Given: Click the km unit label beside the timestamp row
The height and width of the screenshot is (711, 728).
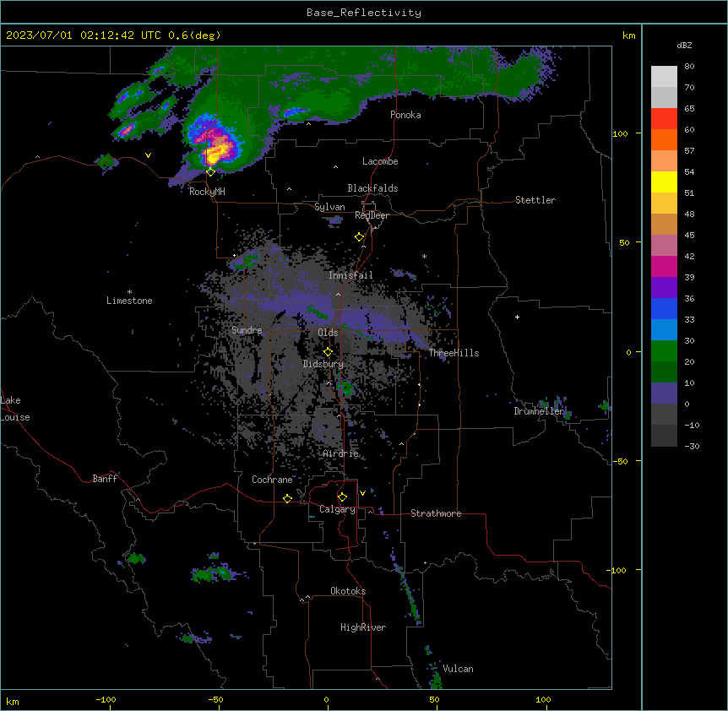Looking at the screenshot, I should click(628, 35).
